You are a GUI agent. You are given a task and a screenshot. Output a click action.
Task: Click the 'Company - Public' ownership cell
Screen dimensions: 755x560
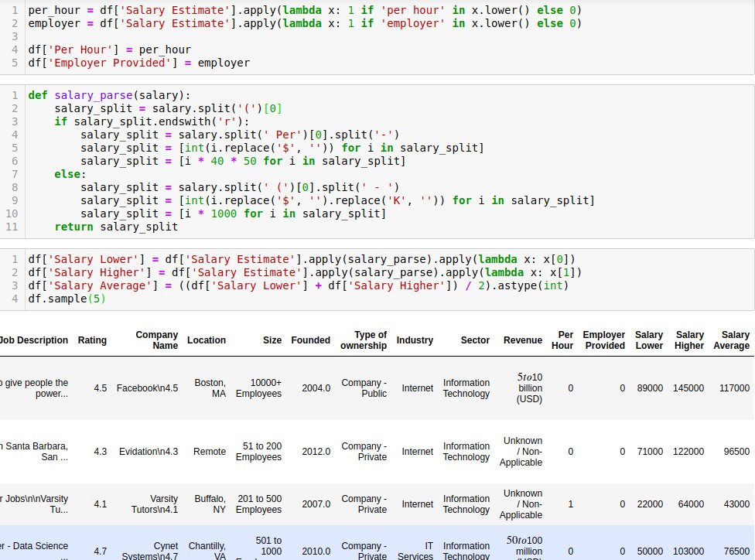coord(364,388)
